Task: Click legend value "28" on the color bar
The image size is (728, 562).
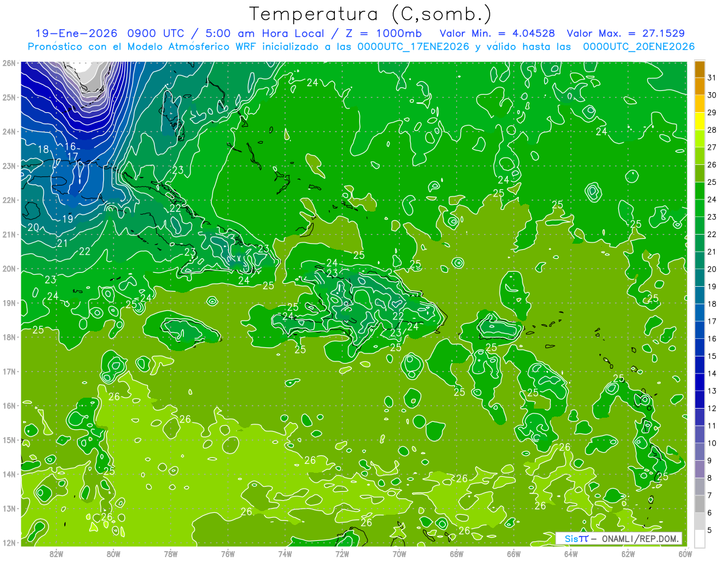Action: coord(712,130)
